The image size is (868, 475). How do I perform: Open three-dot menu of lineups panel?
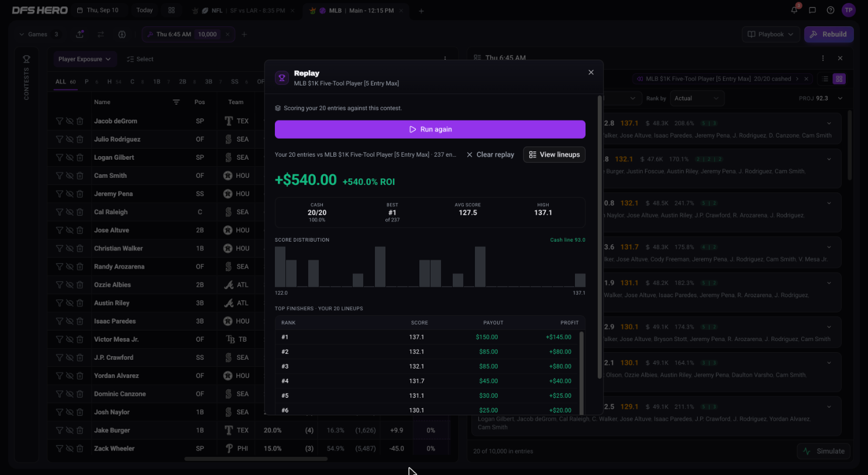[x=823, y=58]
